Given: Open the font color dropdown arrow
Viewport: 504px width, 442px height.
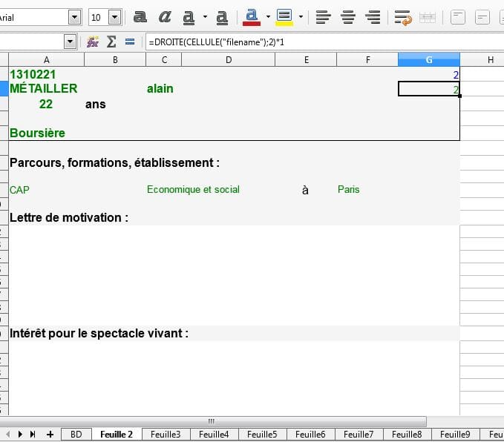Looking at the screenshot, I should tap(268, 17).
